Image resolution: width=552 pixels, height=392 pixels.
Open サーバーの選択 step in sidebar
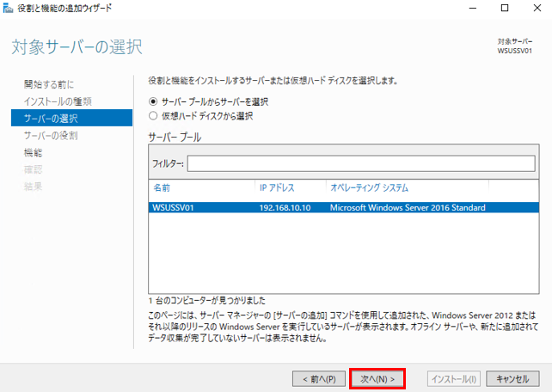tap(52, 118)
